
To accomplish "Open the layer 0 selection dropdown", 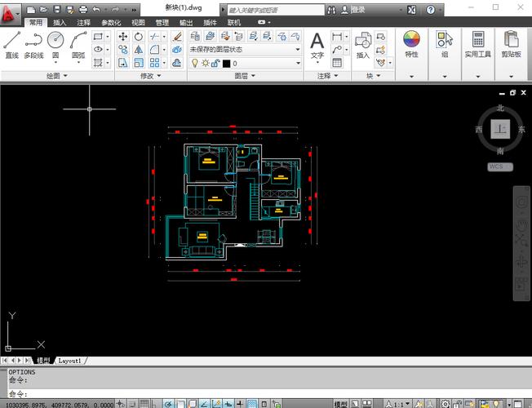I will [245, 63].
